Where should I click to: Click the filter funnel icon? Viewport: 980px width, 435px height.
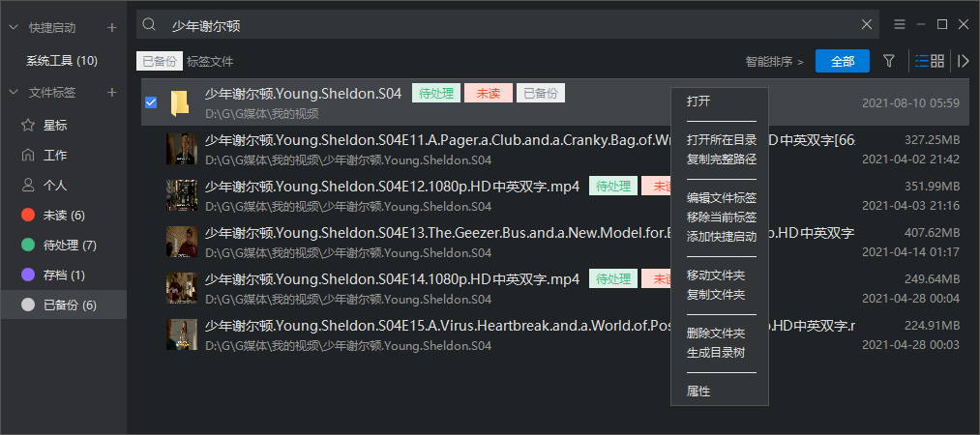pyautogui.click(x=888, y=61)
